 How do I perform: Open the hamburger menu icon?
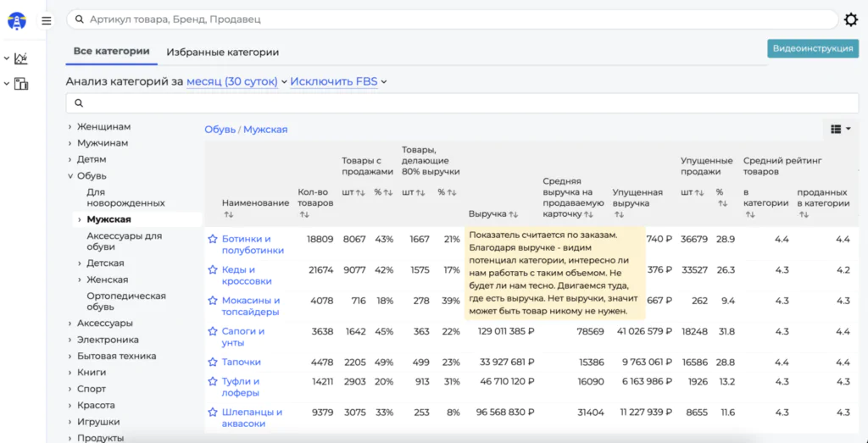point(47,20)
